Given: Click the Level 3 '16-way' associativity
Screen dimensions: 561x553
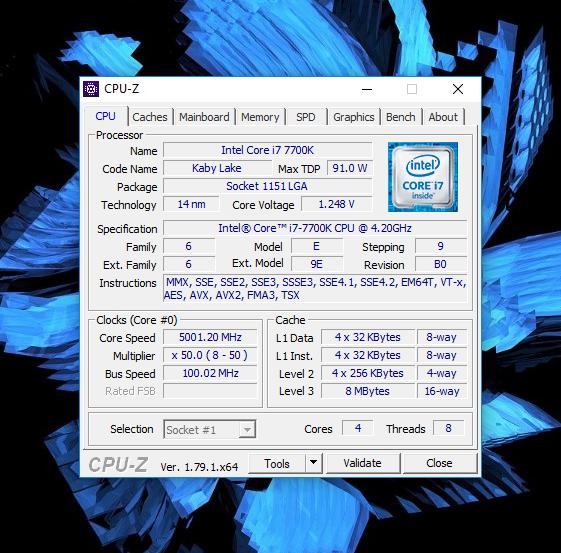Looking at the screenshot, I should click(442, 391).
